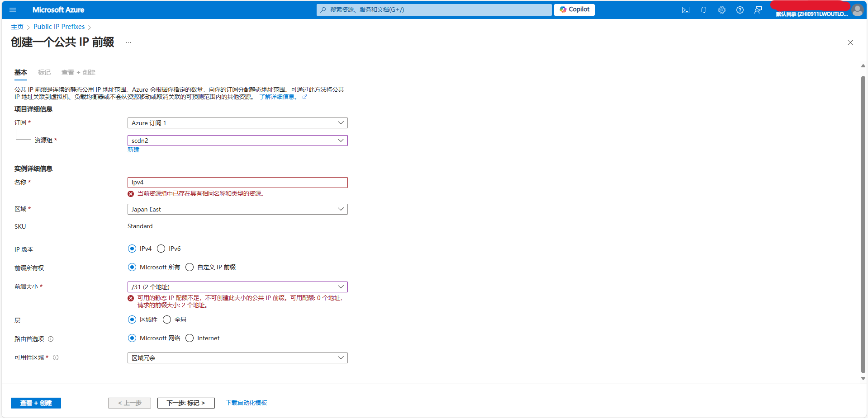The height and width of the screenshot is (418, 868).
Task: Open the ellipsis more options beside the title
Action: (128, 42)
